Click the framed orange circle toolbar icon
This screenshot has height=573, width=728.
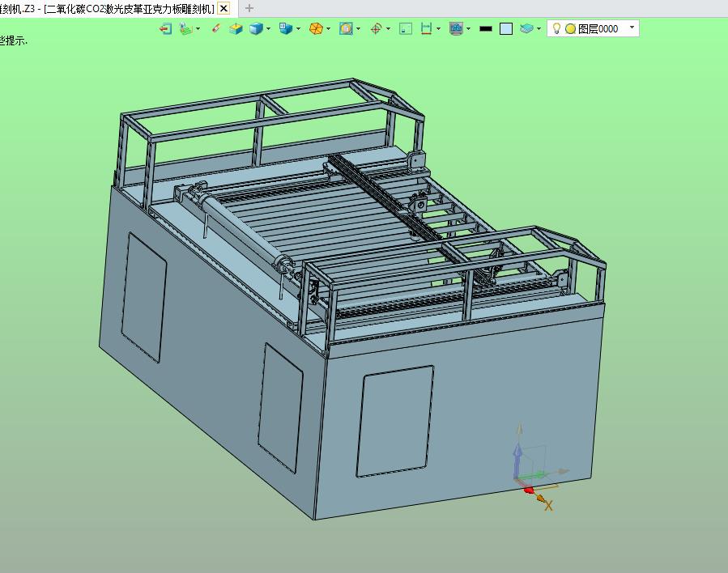[x=346, y=29]
